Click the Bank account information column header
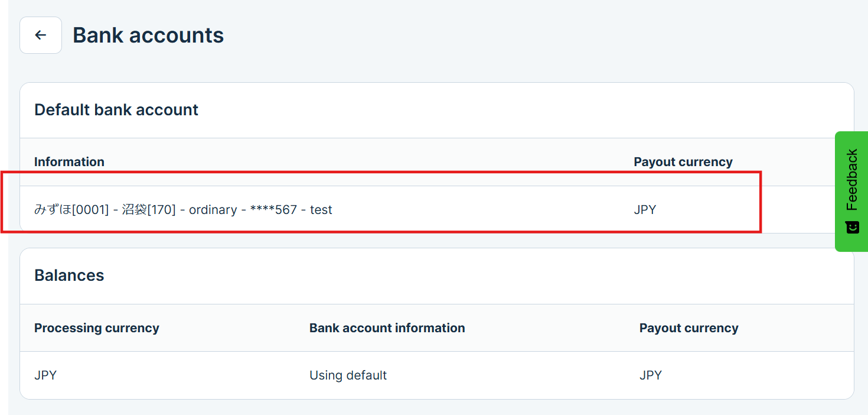Viewport: 868px width, 415px height. pyautogui.click(x=387, y=328)
